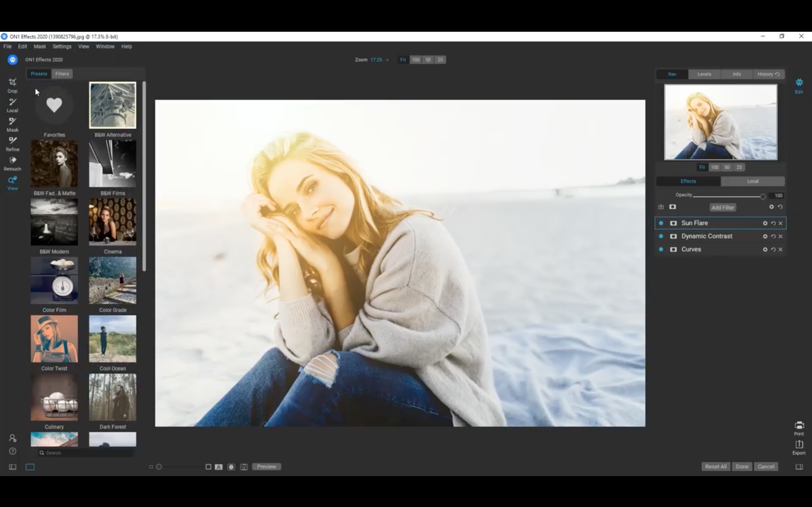
Task: Show mask for Dynamic Contrast filter
Action: click(x=673, y=237)
